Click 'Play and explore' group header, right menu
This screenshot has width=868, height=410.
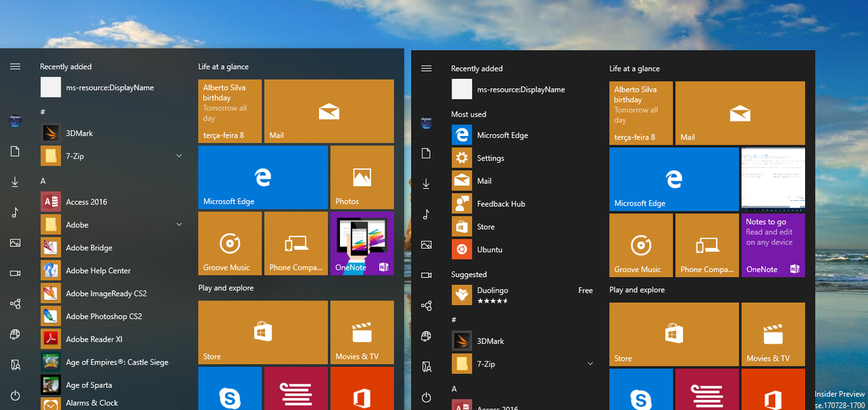637,290
